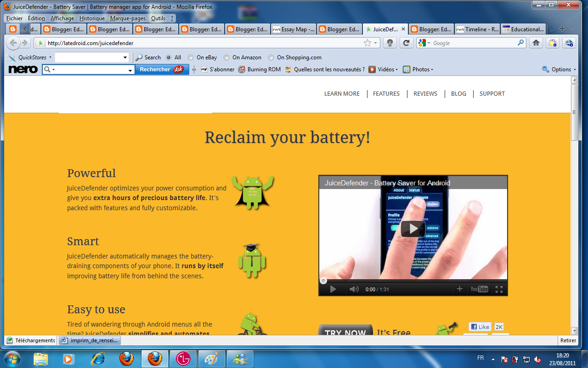Switch to the Timeline tab
The height and width of the screenshot is (368, 588).
(477, 29)
